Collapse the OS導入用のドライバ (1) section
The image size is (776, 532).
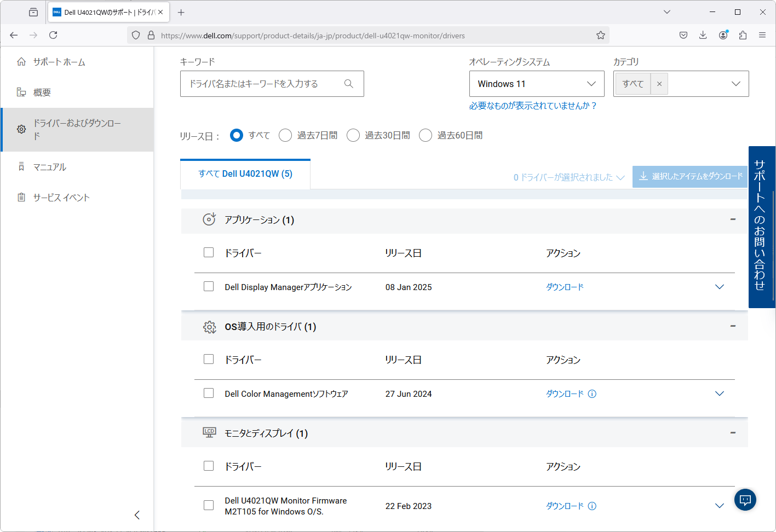click(733, 326)
